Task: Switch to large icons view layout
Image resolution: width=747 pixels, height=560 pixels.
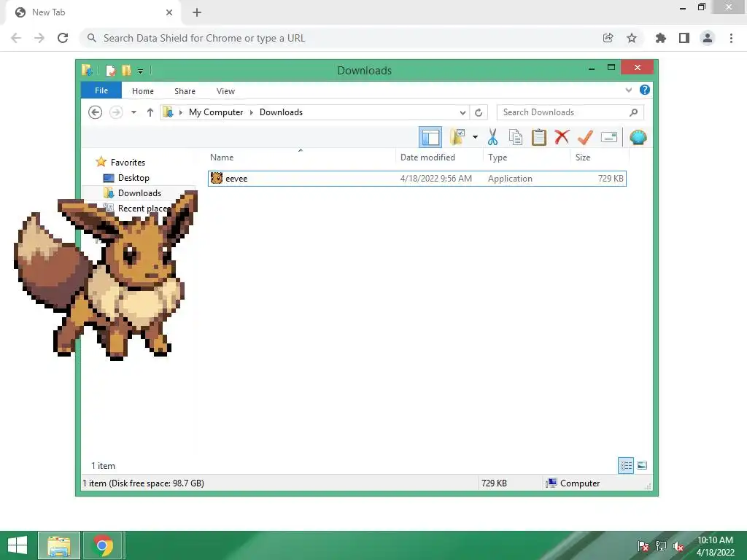Action: point(642,465)
